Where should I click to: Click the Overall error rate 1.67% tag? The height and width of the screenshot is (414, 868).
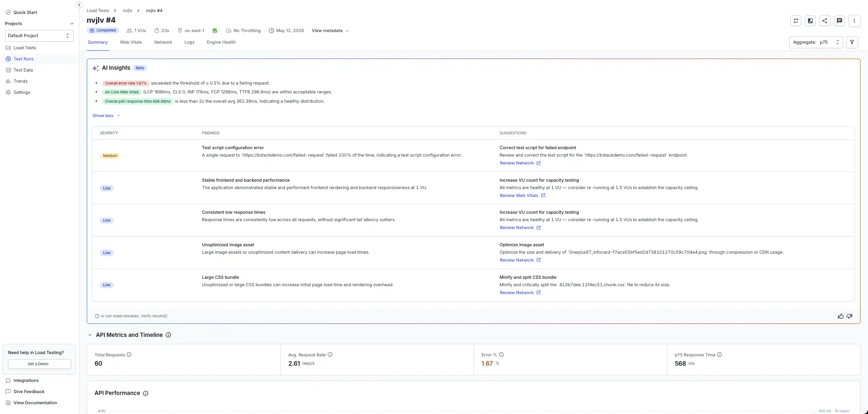click(126, 84)
